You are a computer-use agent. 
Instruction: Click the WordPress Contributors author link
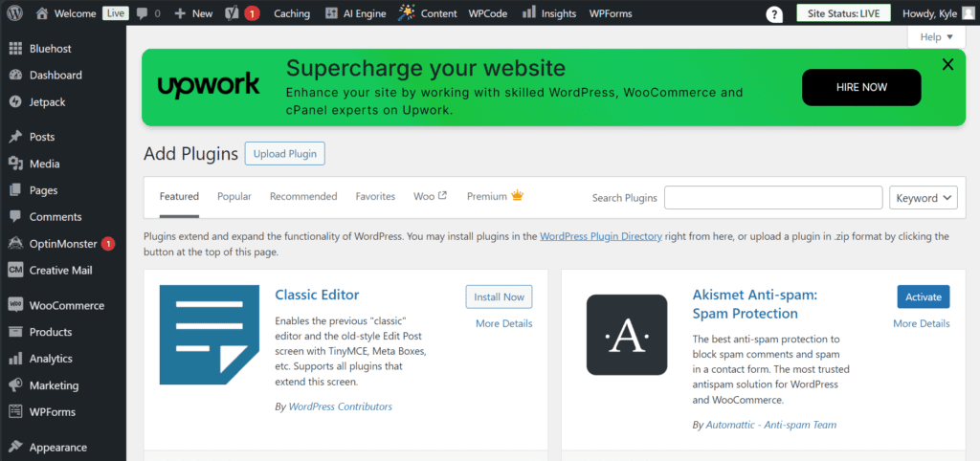pyautogui.click(x=340, y=406)
